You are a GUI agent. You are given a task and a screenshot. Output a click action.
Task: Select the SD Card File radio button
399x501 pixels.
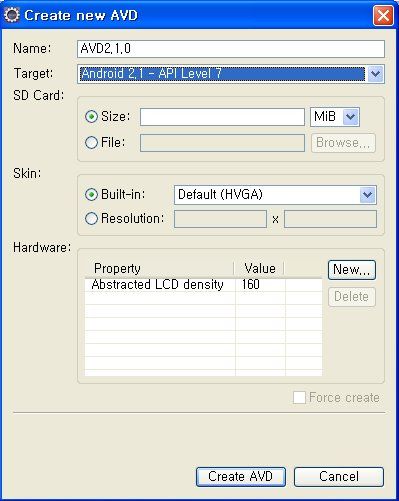[91, 142]
